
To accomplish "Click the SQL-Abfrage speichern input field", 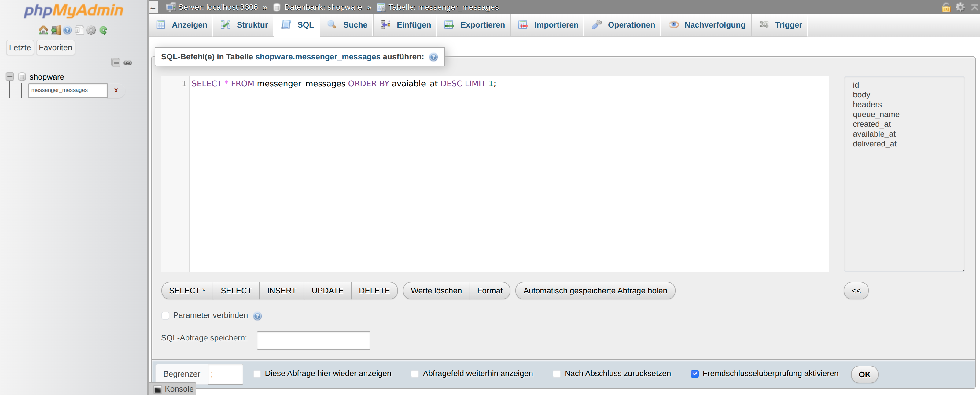I will coord(313,340).
